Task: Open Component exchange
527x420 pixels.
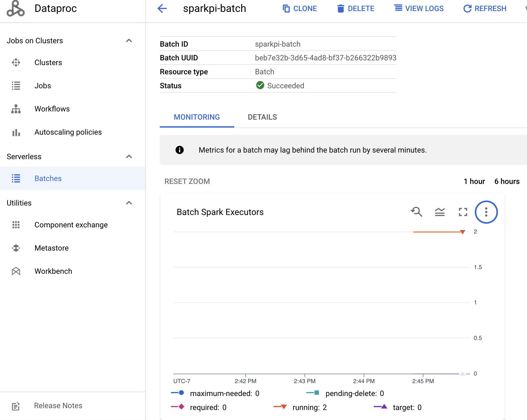Action: pos(71,225)
